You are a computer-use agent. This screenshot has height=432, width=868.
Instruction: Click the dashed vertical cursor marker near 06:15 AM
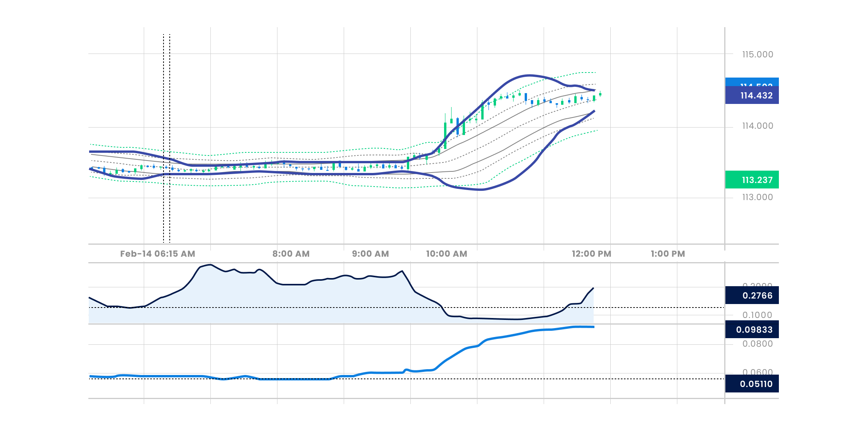click(x=167, y=138)
